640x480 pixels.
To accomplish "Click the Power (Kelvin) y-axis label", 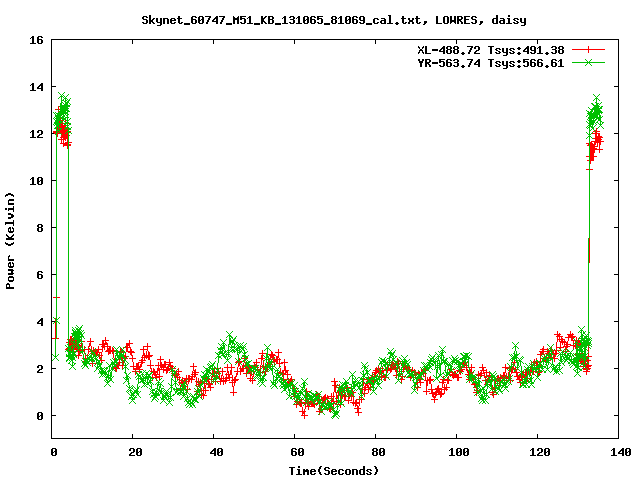I will [10, 241].
